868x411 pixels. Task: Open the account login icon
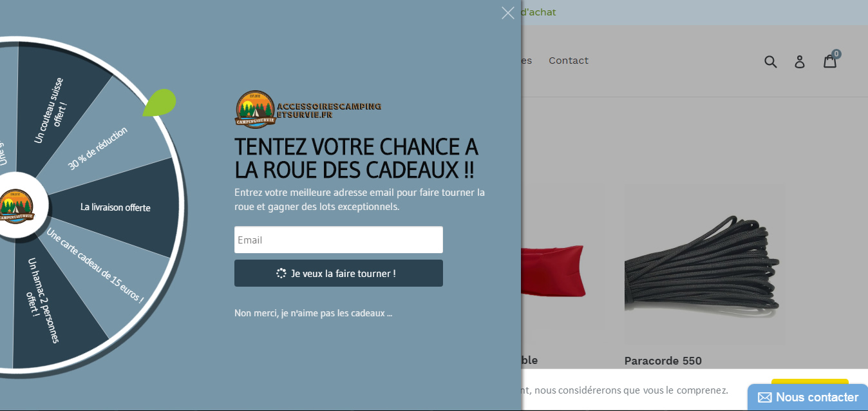(x=800, y=61)
